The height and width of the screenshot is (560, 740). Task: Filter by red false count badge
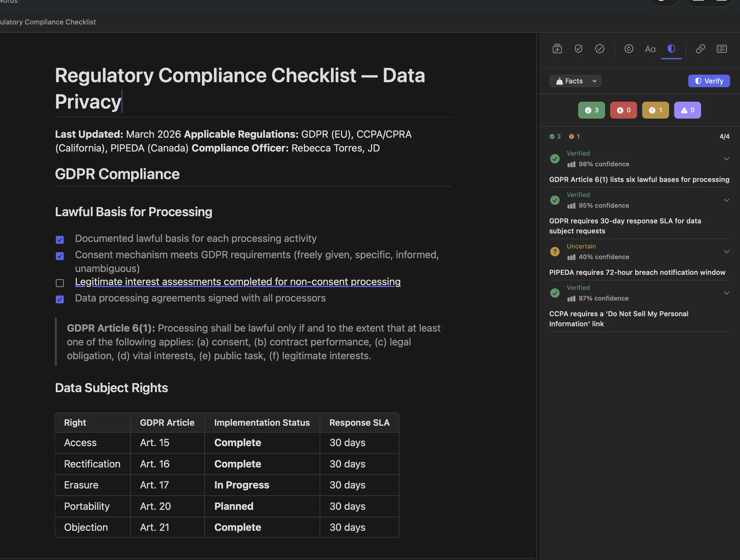623,110
